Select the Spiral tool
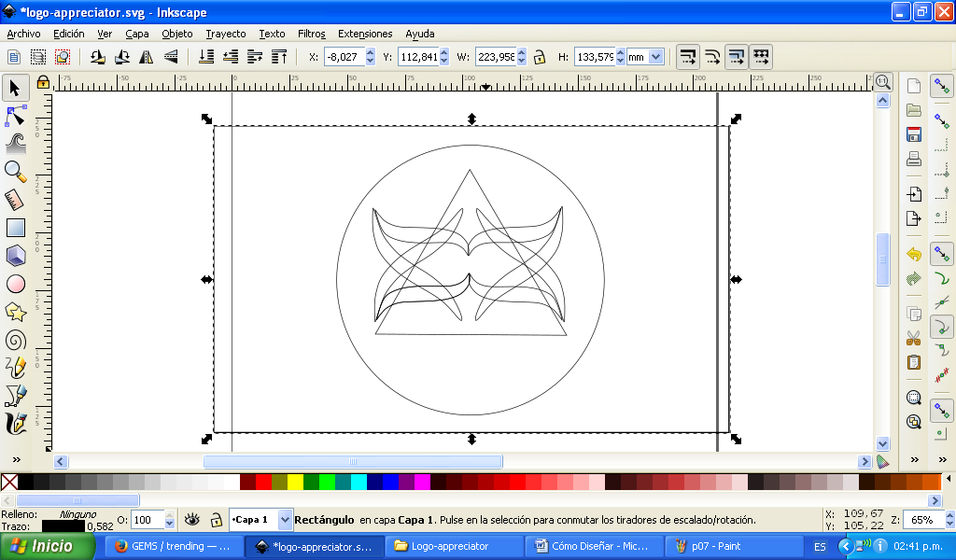Viewport: 956px width, 560px height. click(15, 340)
